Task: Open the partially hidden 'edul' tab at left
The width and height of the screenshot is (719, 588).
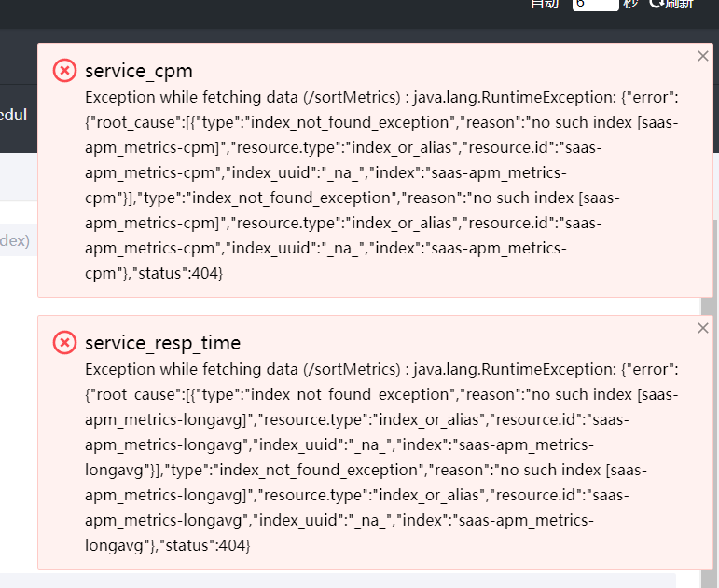Action: (x=14, y=115)
